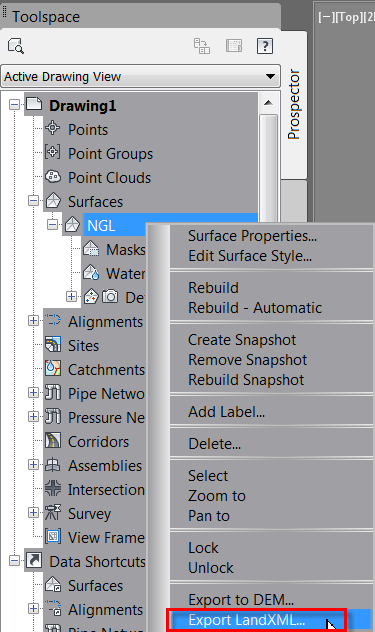Choose Create Snapshot menu entry
375x632 pixels.
pos(242,340)
